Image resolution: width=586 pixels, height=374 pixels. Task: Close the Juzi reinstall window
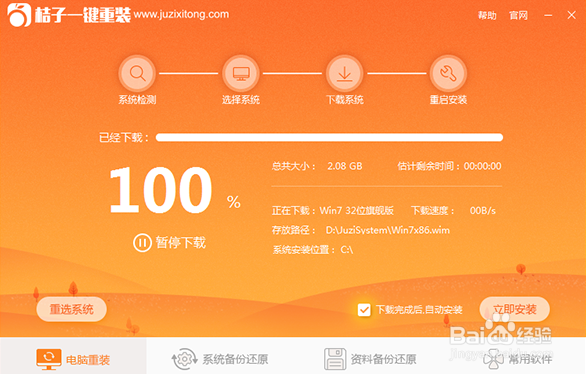tap(571, 15)
